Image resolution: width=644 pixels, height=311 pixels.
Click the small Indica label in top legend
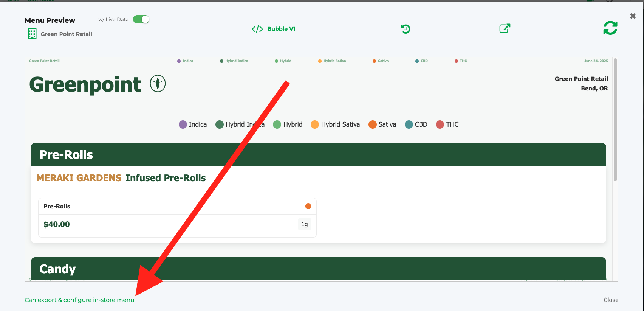coord(188,61)
